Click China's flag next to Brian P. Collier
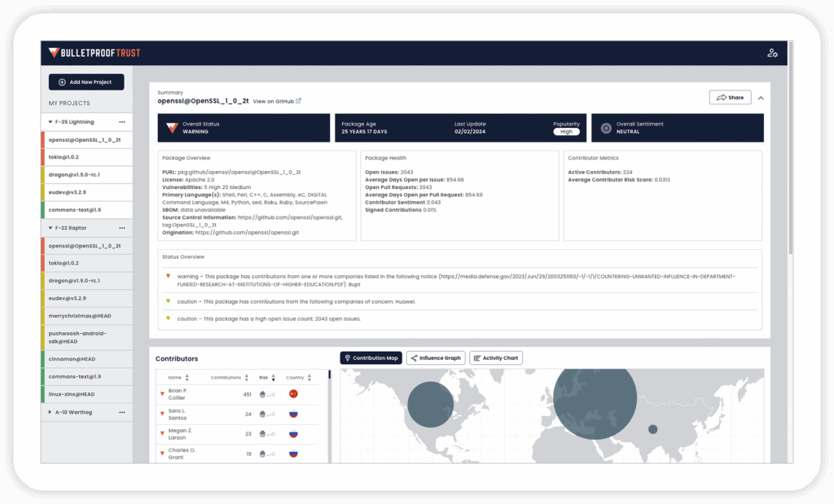This screenshot has width=834, height=504. 292,393
